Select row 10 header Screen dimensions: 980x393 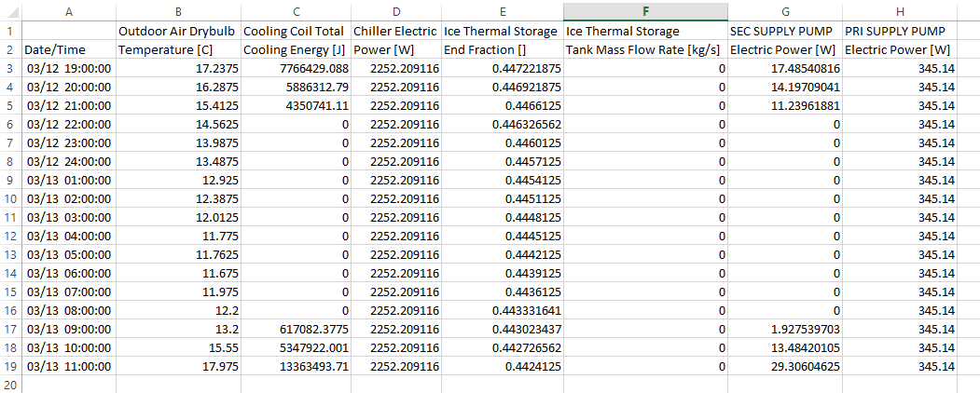[x=10, y=199]
